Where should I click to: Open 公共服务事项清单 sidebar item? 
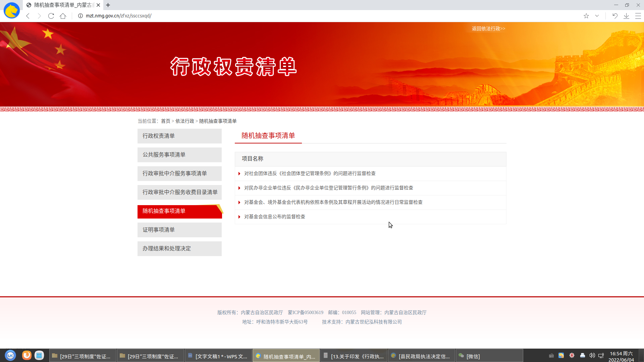179,155
